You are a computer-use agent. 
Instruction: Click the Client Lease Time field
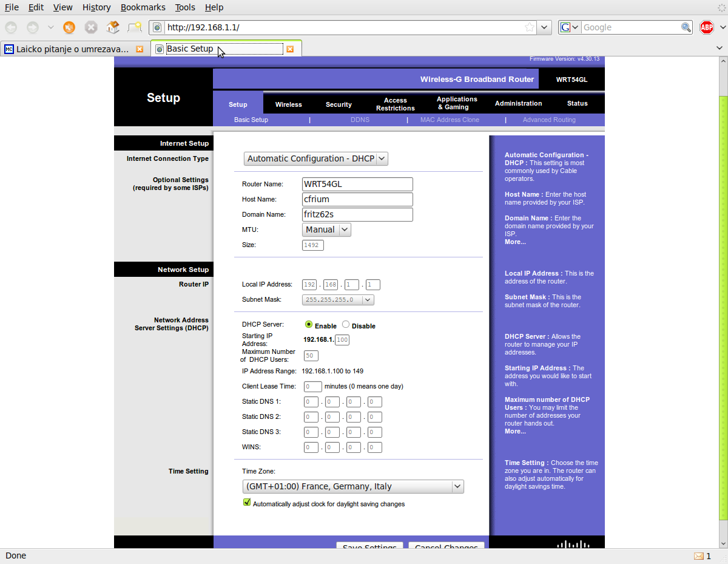coord(313,386)
